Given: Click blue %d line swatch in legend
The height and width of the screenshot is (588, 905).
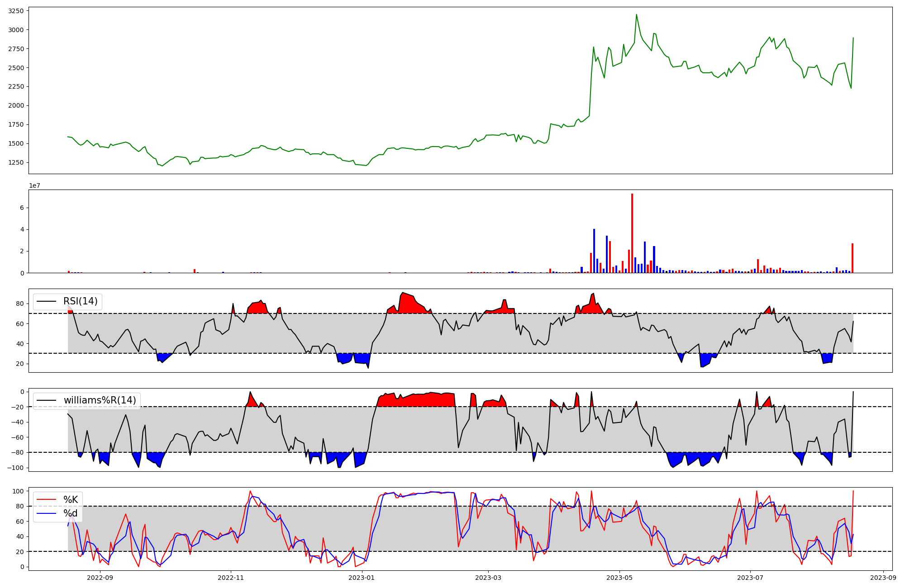Looking at the screenshot, I should [47, 513].
